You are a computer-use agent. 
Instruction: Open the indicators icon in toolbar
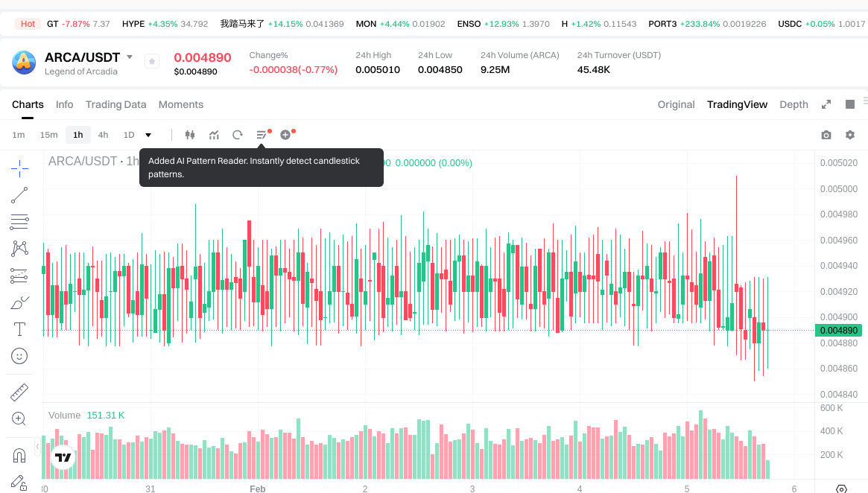click(x=214, y=135)
